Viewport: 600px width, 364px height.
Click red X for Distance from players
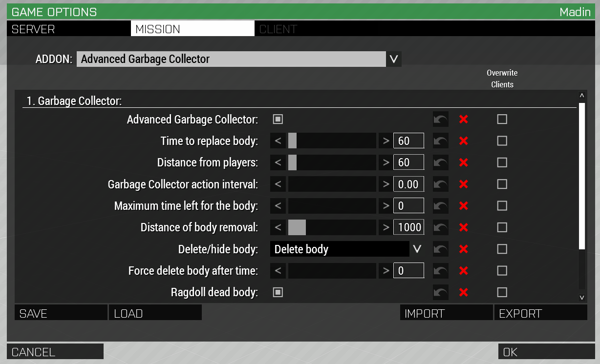click(464, 162)
